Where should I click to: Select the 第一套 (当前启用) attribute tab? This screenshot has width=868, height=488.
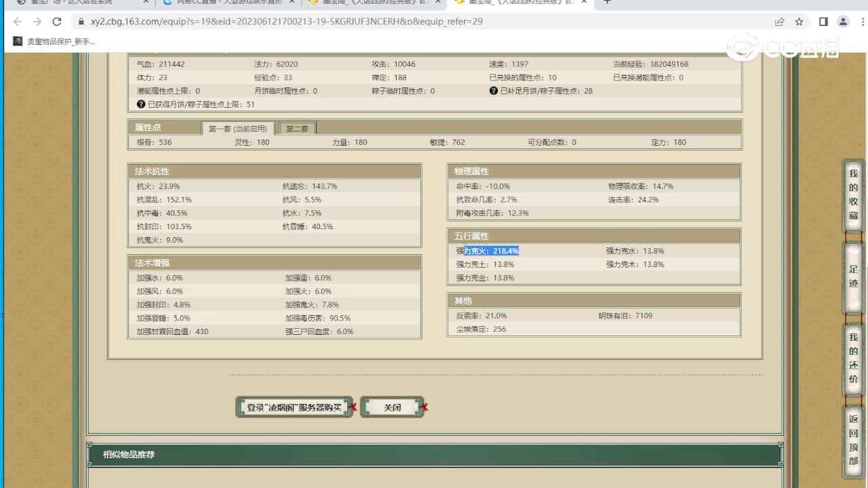pos(238,129)
